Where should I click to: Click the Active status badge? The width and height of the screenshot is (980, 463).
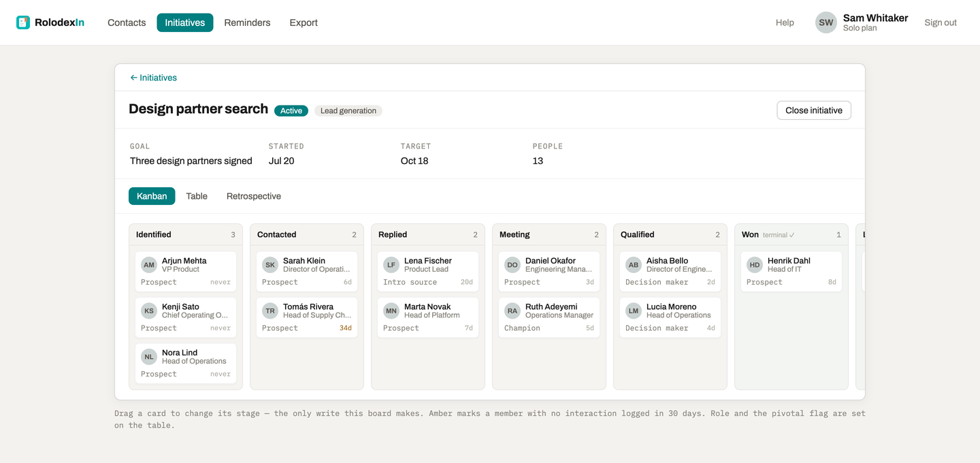[x=291, y=111]
